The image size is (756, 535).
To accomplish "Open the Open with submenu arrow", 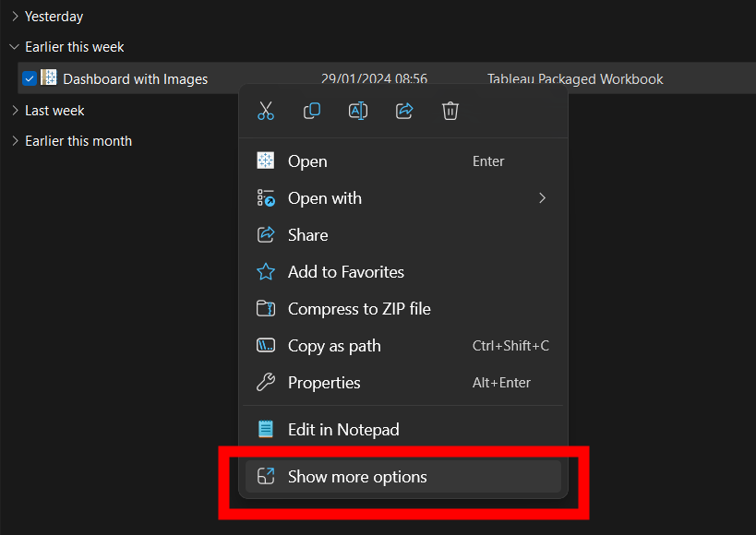I will point(543,198).
